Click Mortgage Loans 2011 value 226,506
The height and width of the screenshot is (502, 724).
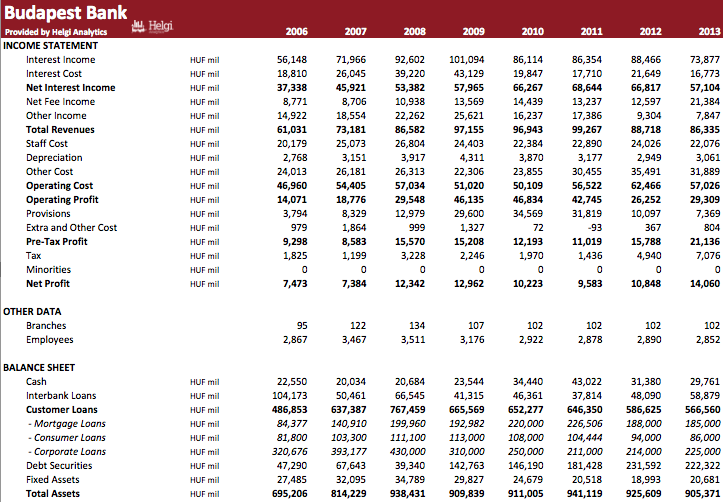tap(585, 424)
